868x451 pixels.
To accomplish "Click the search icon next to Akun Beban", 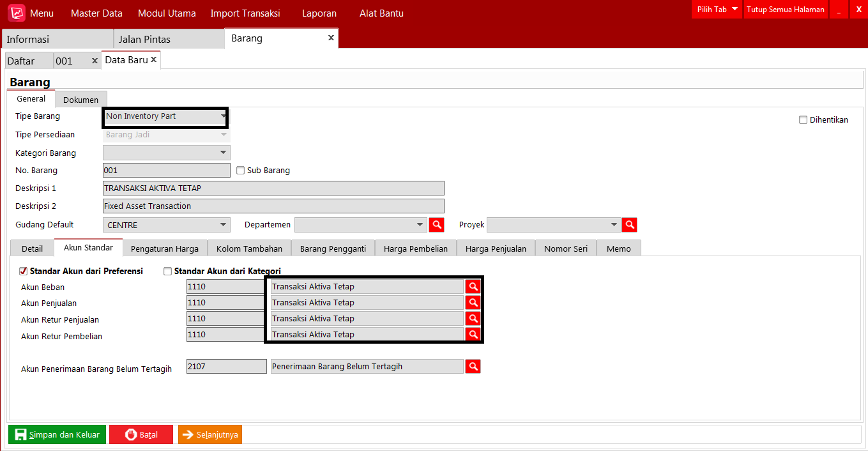I will [473, 286].
